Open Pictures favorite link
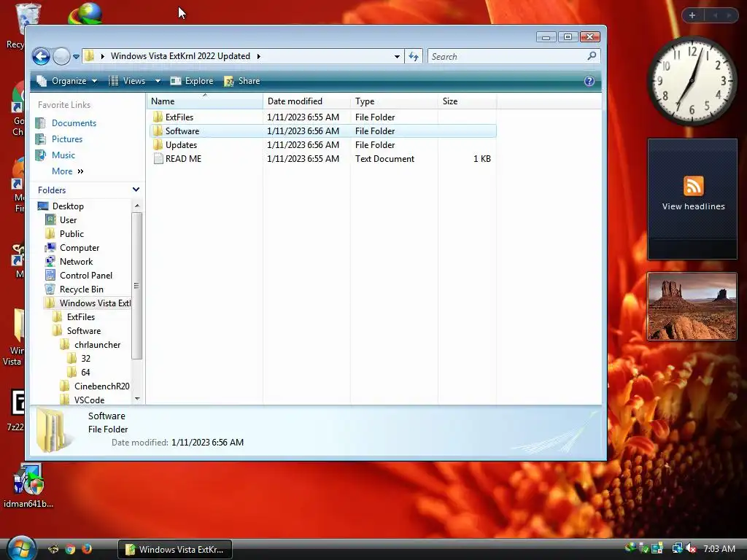This screenshot has height=560, width=747. click(x=66, y=139)
